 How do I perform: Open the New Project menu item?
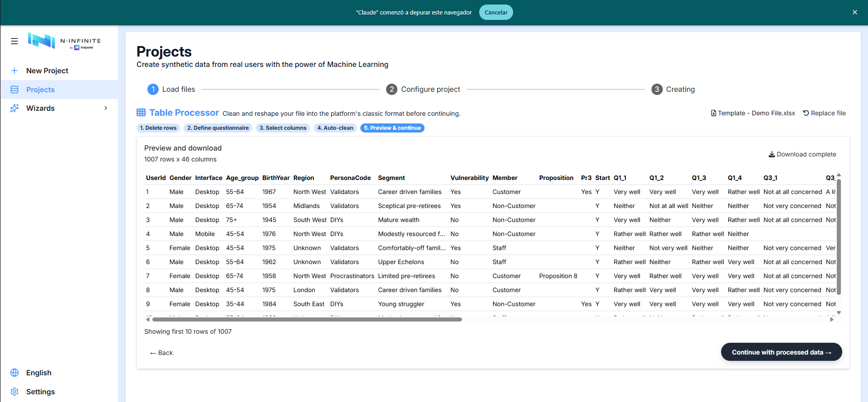click(59, 71)
